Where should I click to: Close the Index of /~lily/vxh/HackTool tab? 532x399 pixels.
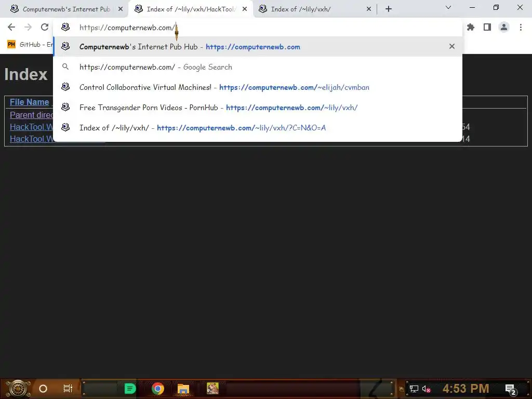[245, 9]
